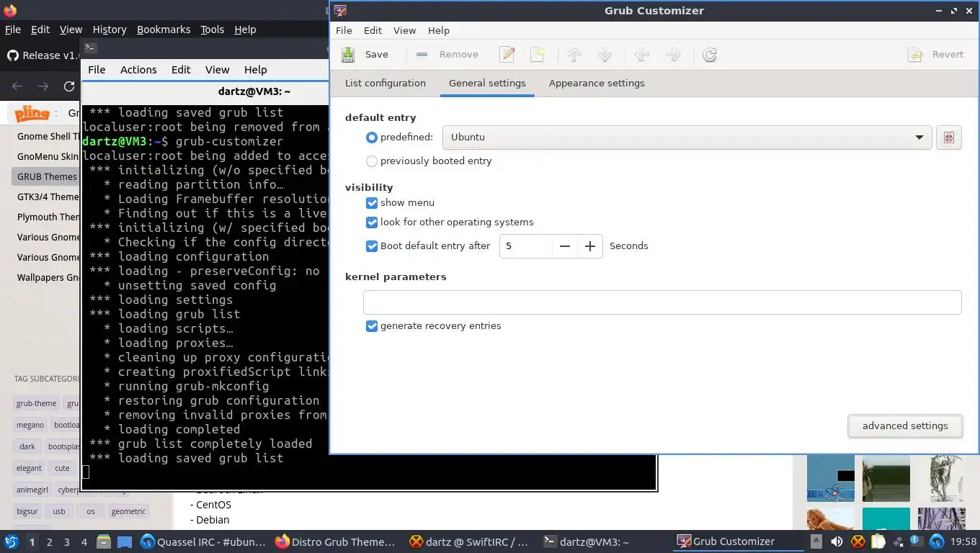
Task: Open Grub Customizer Edit menu
Action: pyautogui.click(x=373, y=30)
